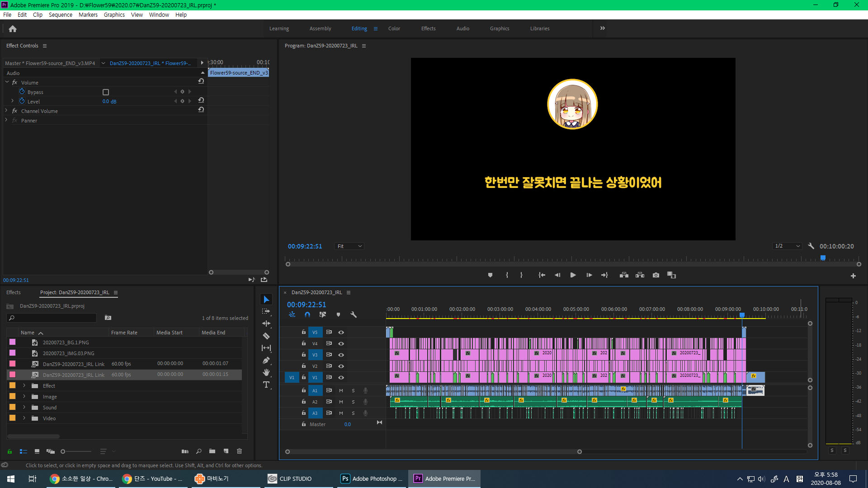The width and height of the screenshot is (868, 488).
Task: Select the Selection tool arrow
Action: click(266, 300)
